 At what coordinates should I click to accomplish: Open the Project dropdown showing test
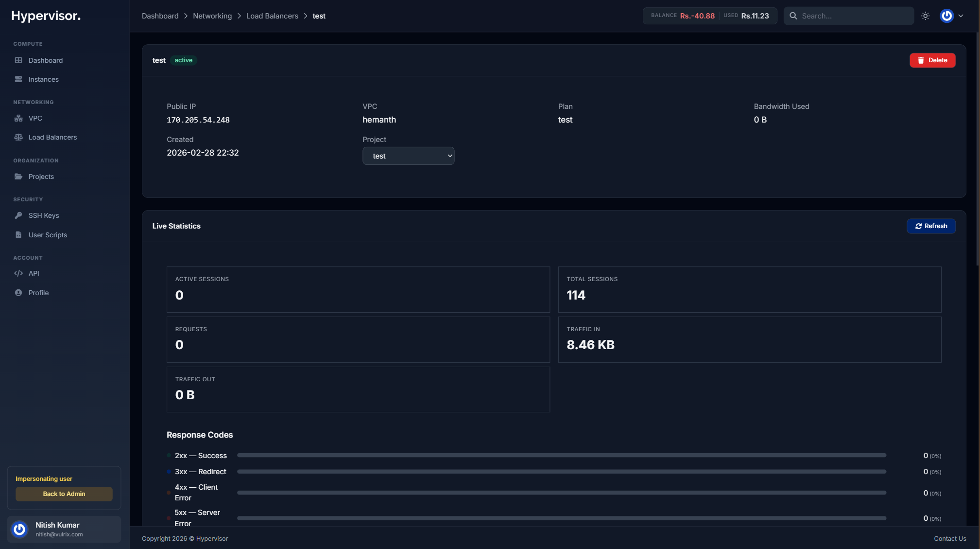tap(408, 156)
